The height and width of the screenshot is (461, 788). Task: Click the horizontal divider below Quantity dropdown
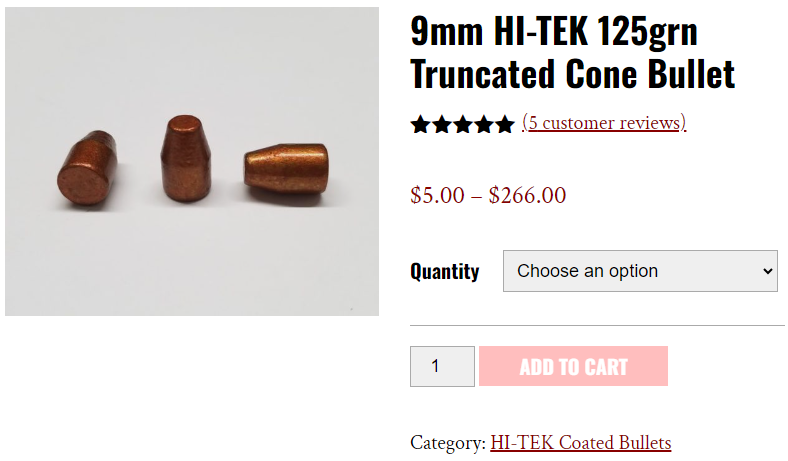click(x=597, y=326)
